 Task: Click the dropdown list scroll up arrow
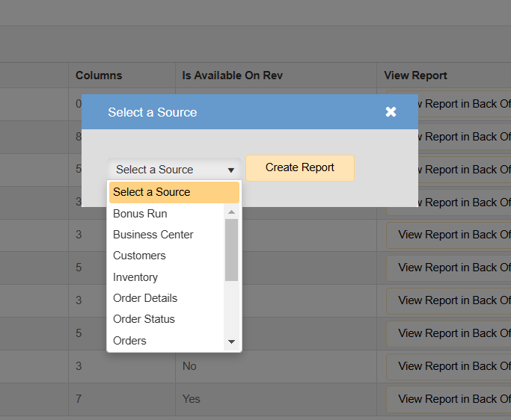tap(232, 212)
